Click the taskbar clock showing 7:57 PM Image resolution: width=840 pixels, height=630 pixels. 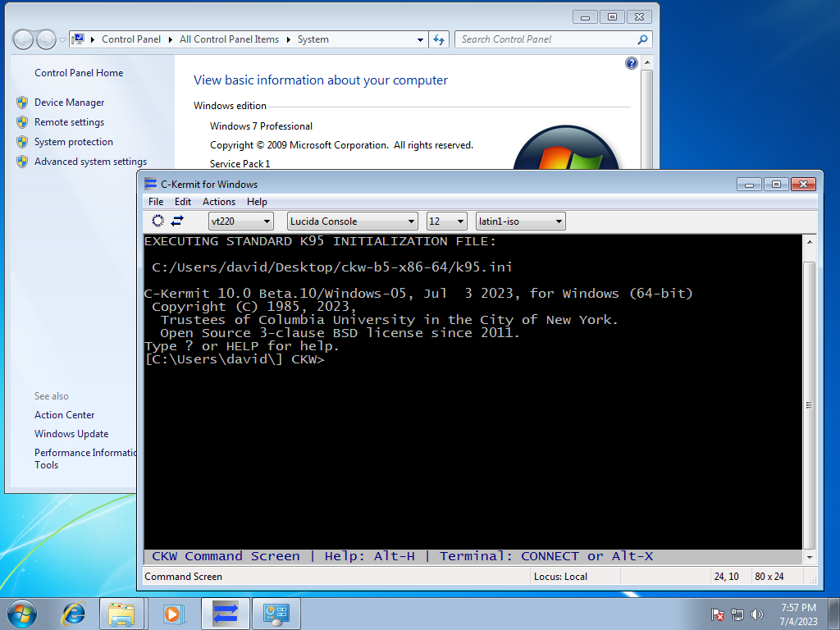click(798, 614)
